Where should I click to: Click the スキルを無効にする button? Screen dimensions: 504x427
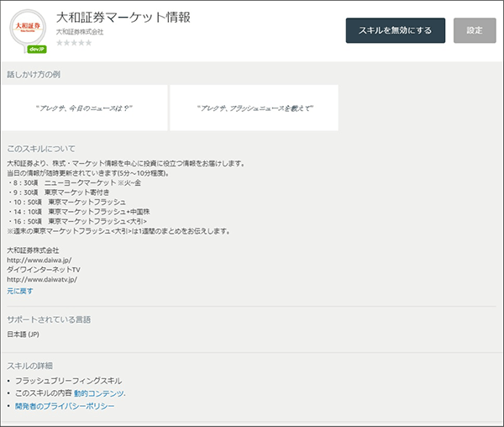[396, 30]
